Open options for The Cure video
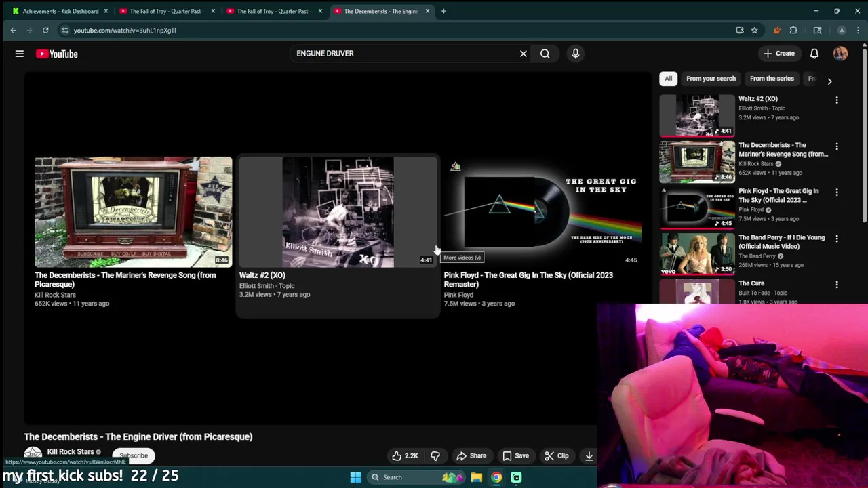Viewport: 868px width, 488px height. click(837, 285)
